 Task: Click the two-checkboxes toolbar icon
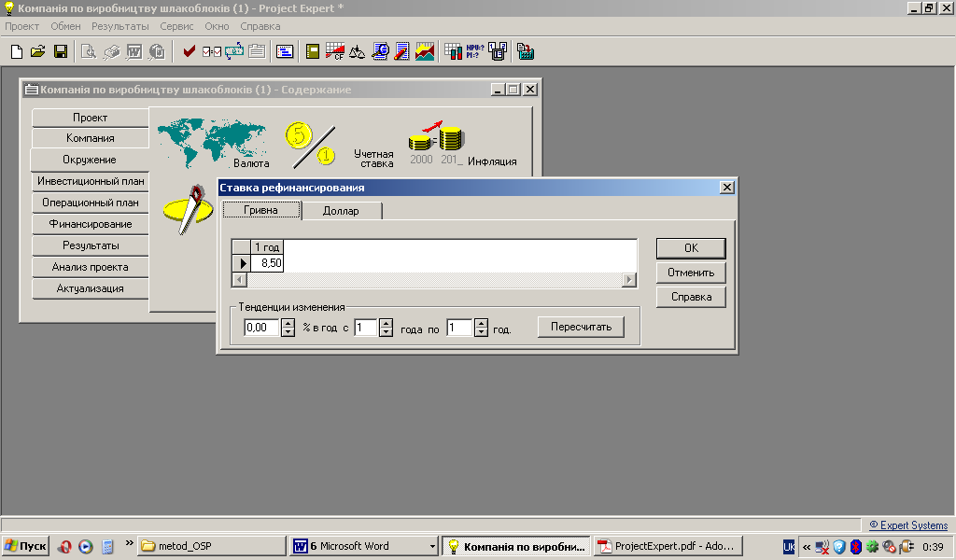(212, 51)
